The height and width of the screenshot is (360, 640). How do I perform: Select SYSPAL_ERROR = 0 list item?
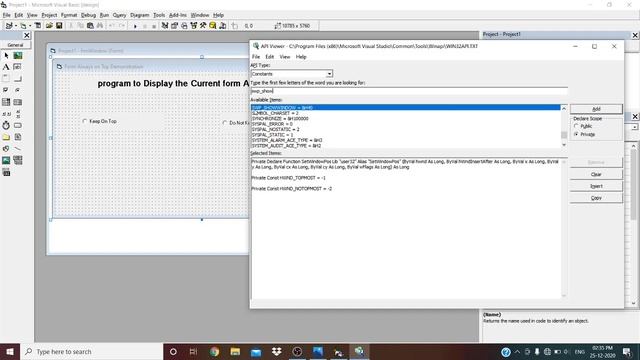tap(406, 124)
